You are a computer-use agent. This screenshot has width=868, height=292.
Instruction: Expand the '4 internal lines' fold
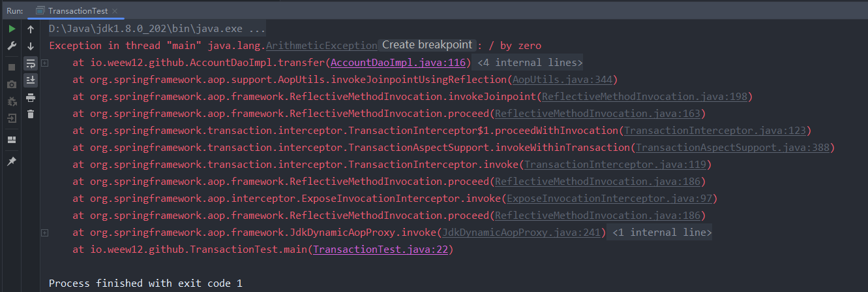(x=530, y=63)
